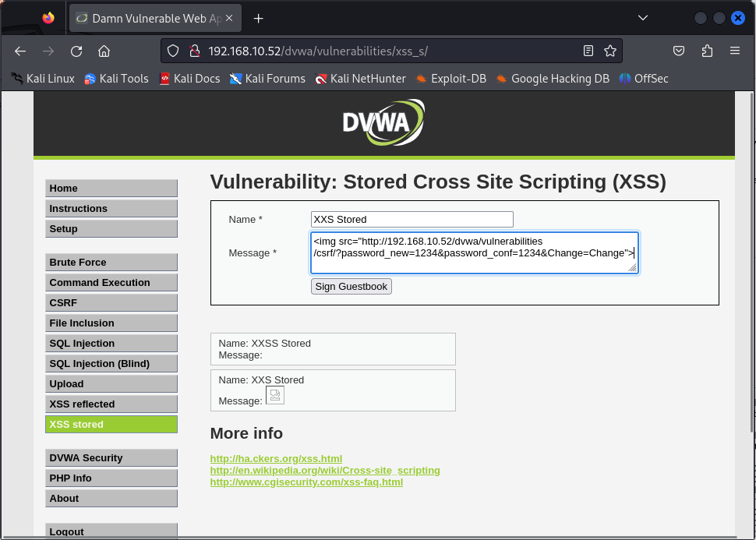Open the Kali Linux bookmark

[x=43, y=79]
